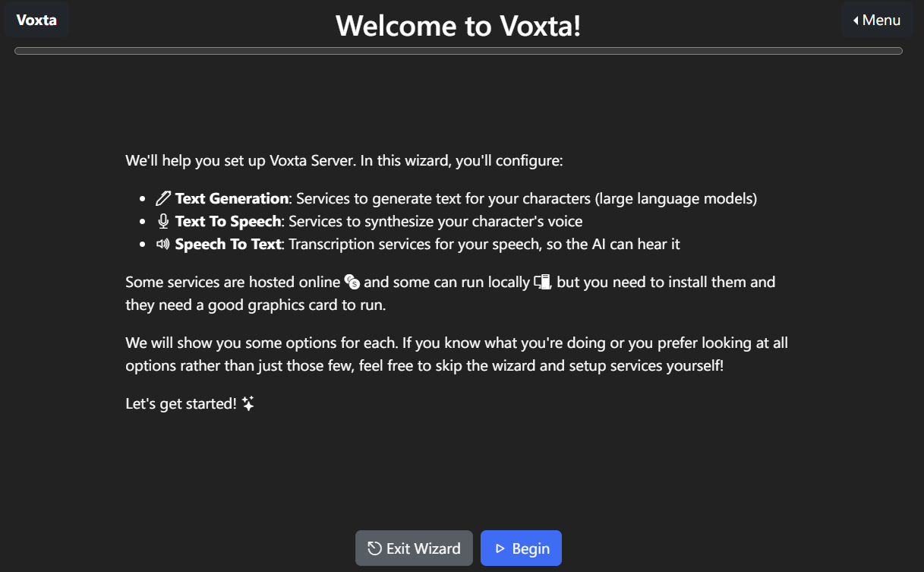Click the speaker icon beside Speech To Text
Image resolution: width=924 pixels, height=572 pixels.
tap(163, 245)
